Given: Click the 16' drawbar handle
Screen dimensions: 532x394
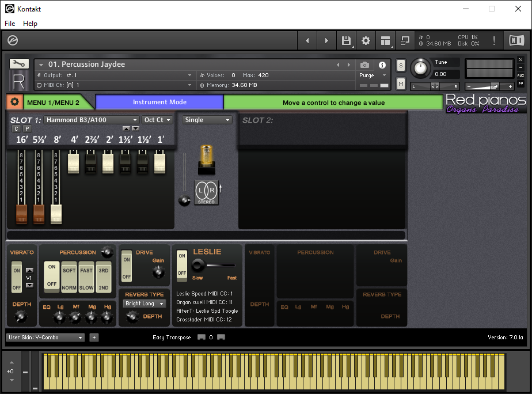Looking at the screenshot, I should (x=21, y=214).
